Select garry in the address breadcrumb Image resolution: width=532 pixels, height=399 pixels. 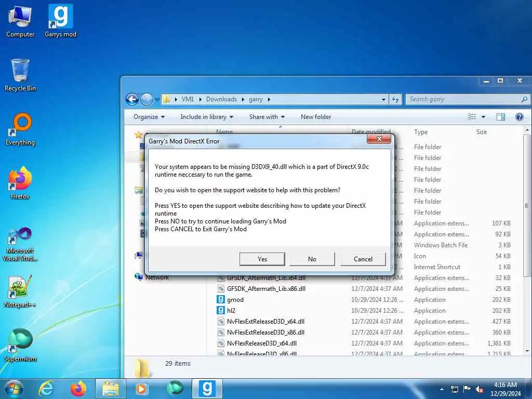256,99
